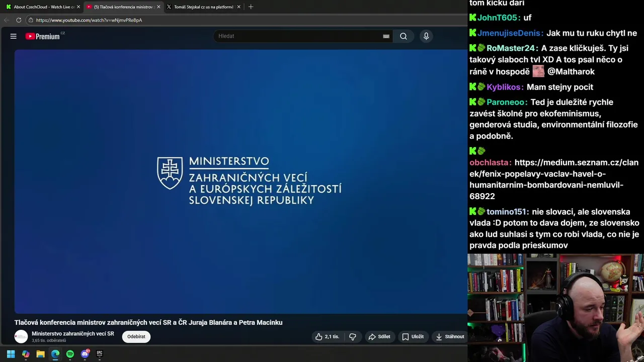Image resolution: width=644 pixels, height=362 pixels.
Task: Click JohnT605 username in chat
Action: 497,18
